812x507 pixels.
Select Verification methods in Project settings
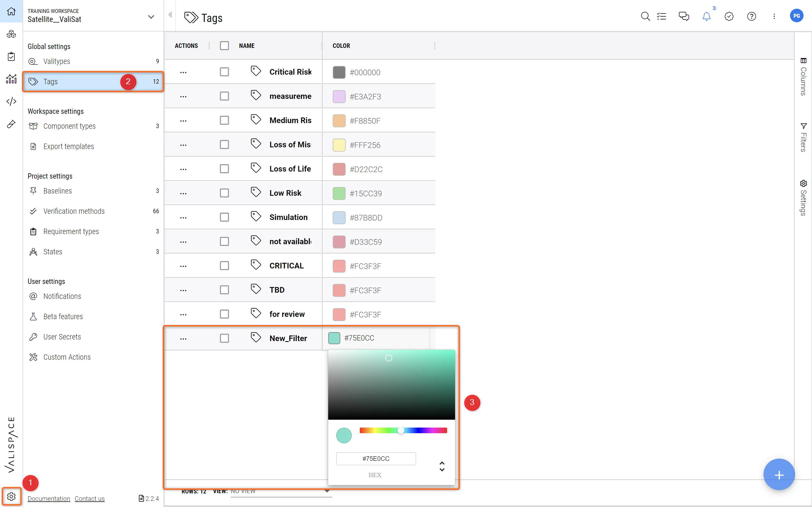74,211
